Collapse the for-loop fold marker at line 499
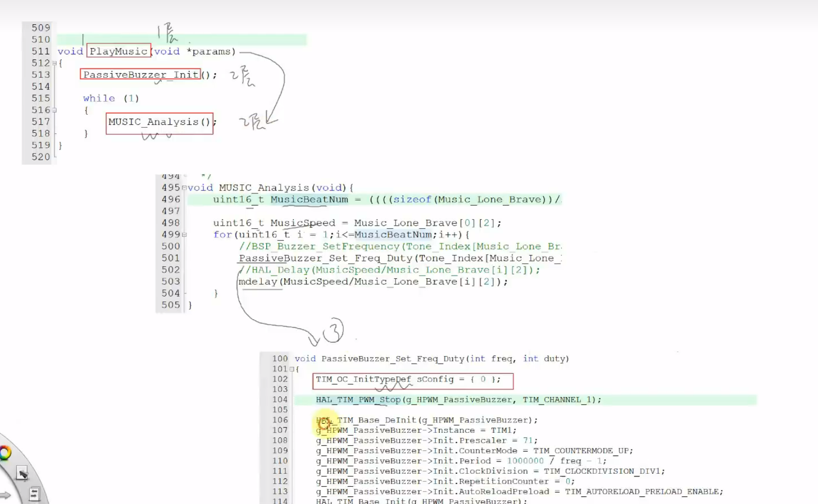Viewport: 818px width, 504px height. click(x=184, y=235)
